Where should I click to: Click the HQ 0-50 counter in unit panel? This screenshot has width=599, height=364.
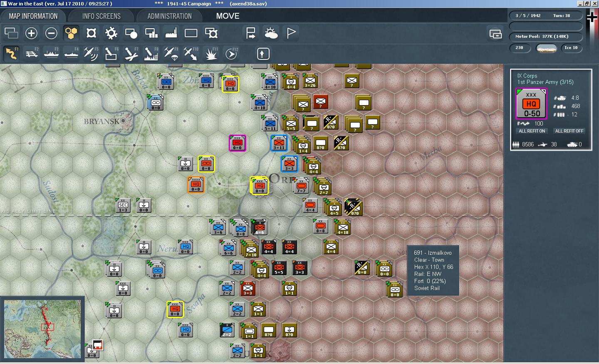point(531,104)
